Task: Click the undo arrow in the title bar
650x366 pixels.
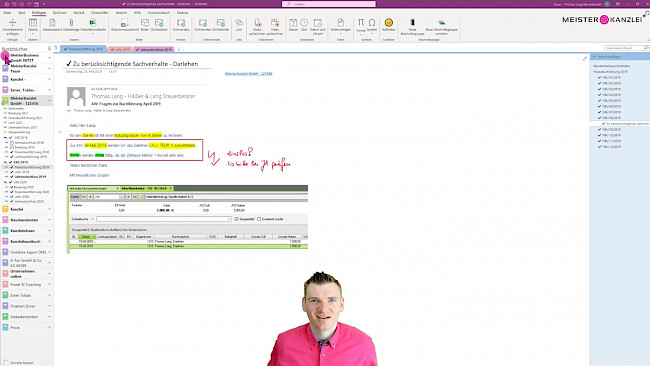Action: tap(14, 4)
